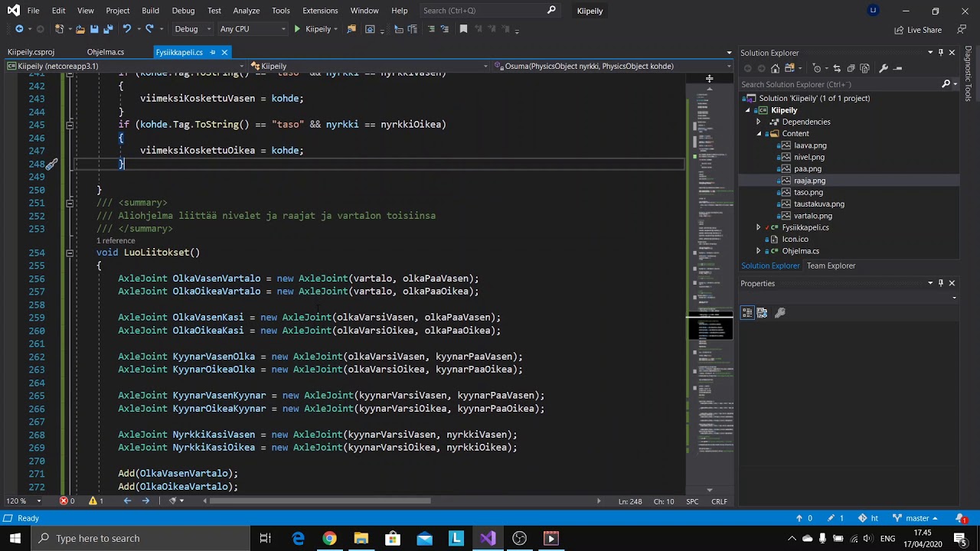
Task: Toggle Show All Files in Solution Explorer
Action: [x=864, y=69]
